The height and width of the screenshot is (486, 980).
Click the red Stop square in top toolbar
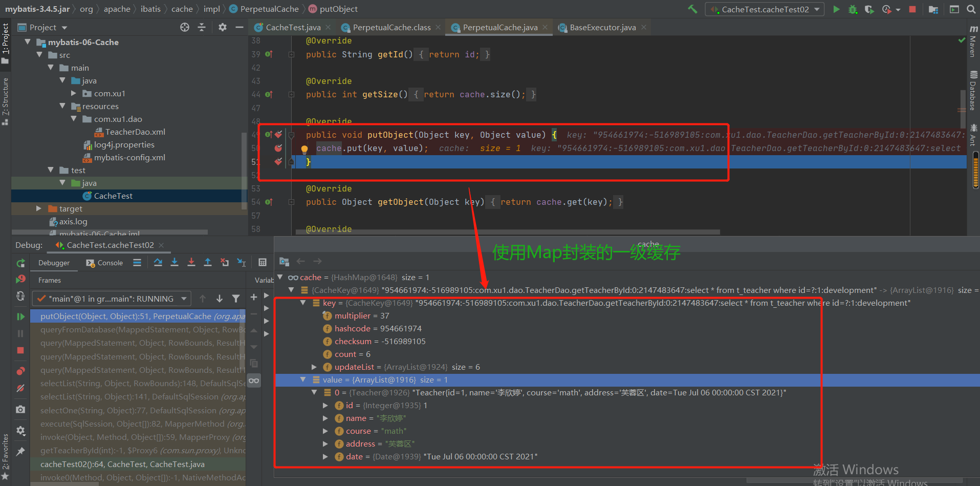tap(912, 9)
